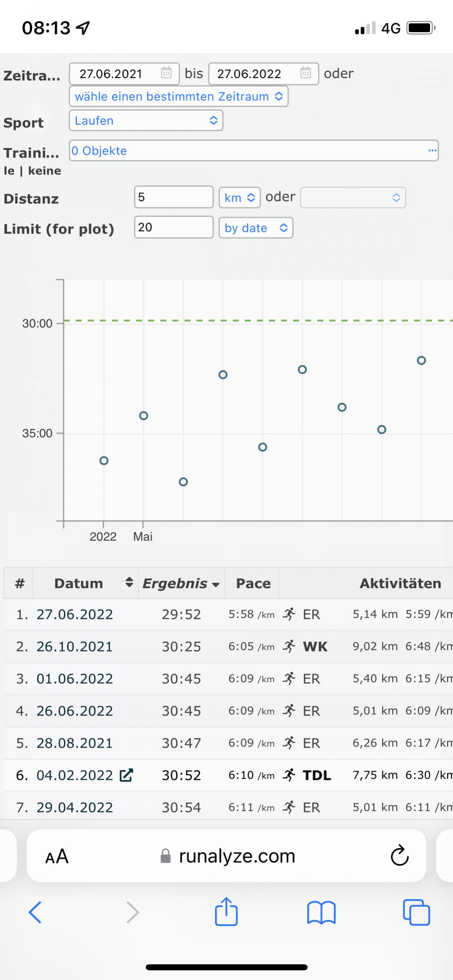The width and height of the screenshot is (453, 980).
Task: Open Safari bookmarks book icon
Action: [x=321, y=912]
